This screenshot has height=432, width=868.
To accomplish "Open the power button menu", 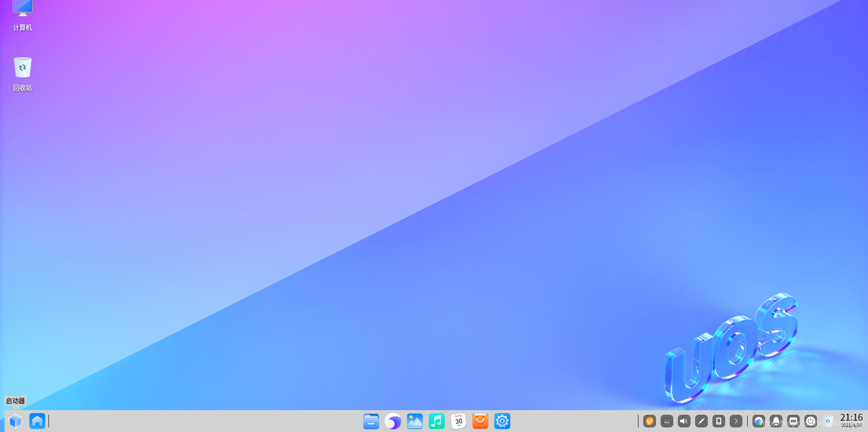I will tap(811, 421).
